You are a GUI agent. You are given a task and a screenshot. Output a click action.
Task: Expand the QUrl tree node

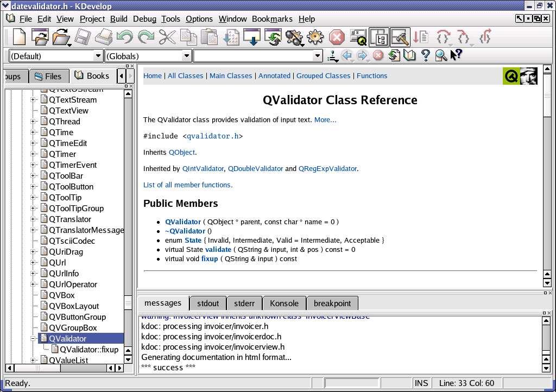[33, 263]
